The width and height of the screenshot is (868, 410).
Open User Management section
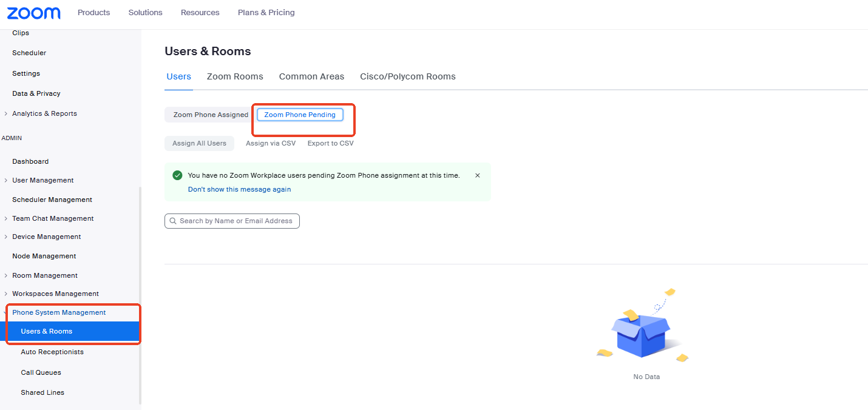pos(43,180)
